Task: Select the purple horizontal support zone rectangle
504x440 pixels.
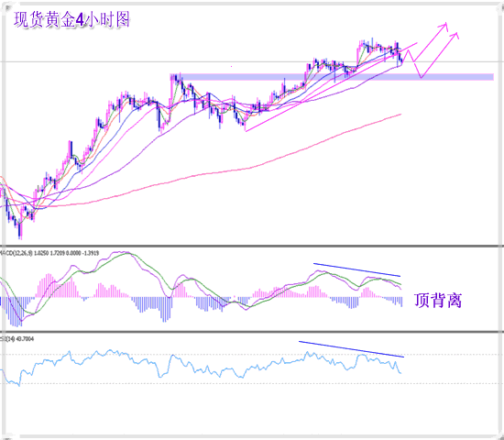Action: coord(332,77)
